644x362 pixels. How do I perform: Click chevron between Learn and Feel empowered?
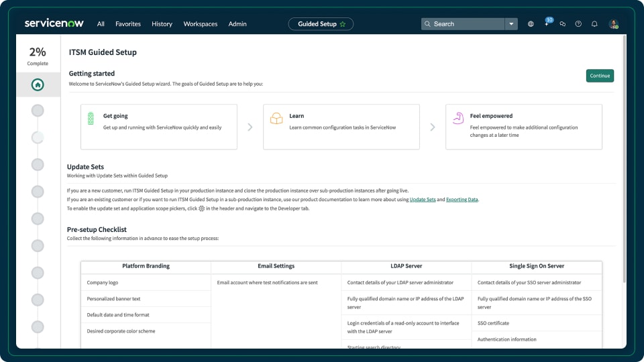click(x=433, y=127)
